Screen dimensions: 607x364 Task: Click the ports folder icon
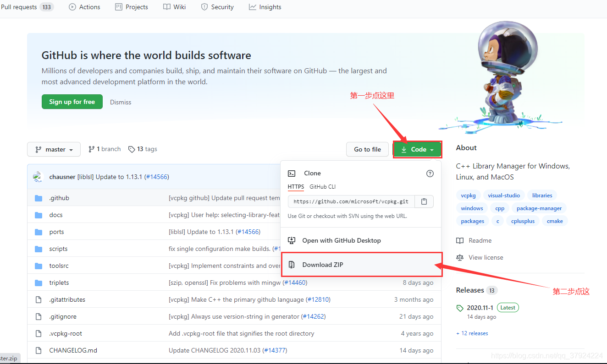pos(39,232)
